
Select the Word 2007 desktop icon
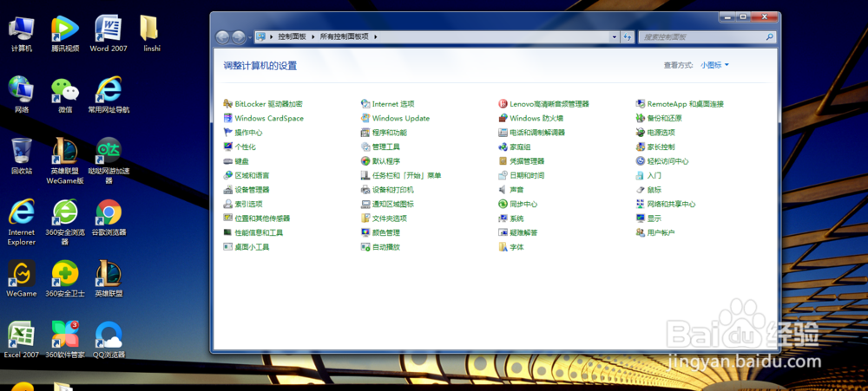[x=108, y=33]
